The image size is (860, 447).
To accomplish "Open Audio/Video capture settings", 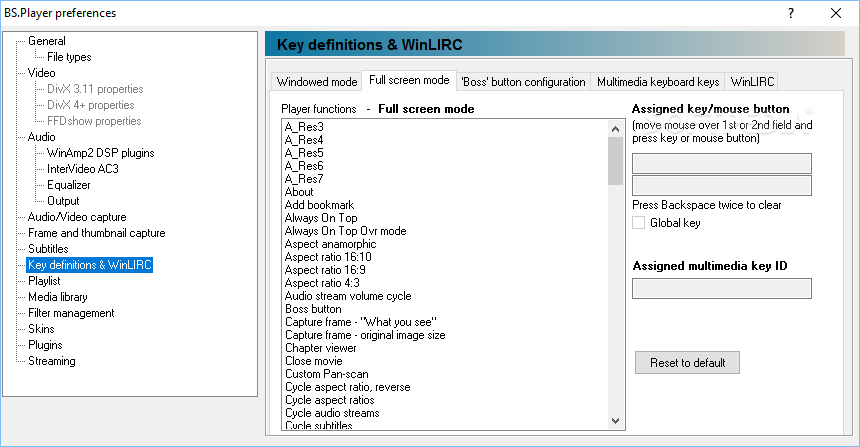I will coord(77,217).
